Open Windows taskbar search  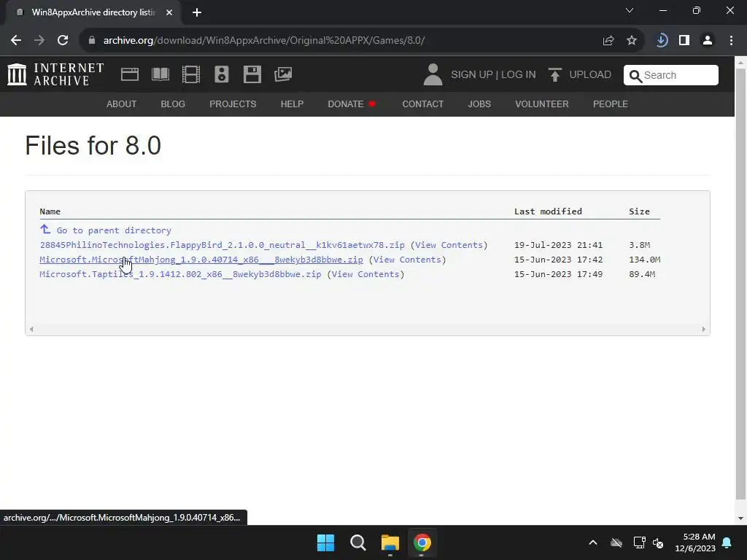357,542
